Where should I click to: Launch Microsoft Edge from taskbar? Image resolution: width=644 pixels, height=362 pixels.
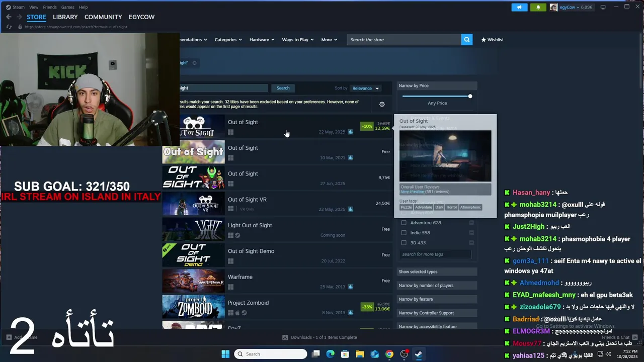click(x=330, y=354)
